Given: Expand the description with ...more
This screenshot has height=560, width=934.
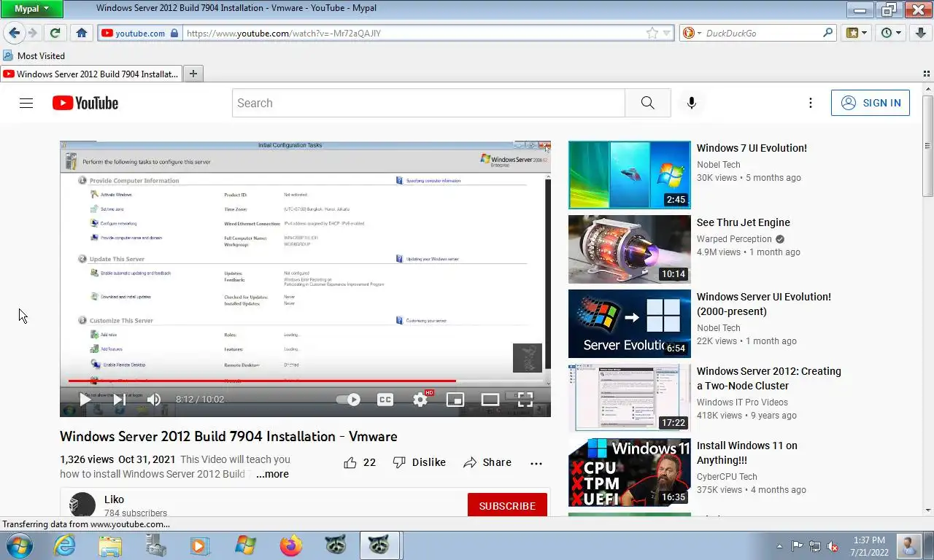Looking at the screenshot, I should tap(272, 474).
